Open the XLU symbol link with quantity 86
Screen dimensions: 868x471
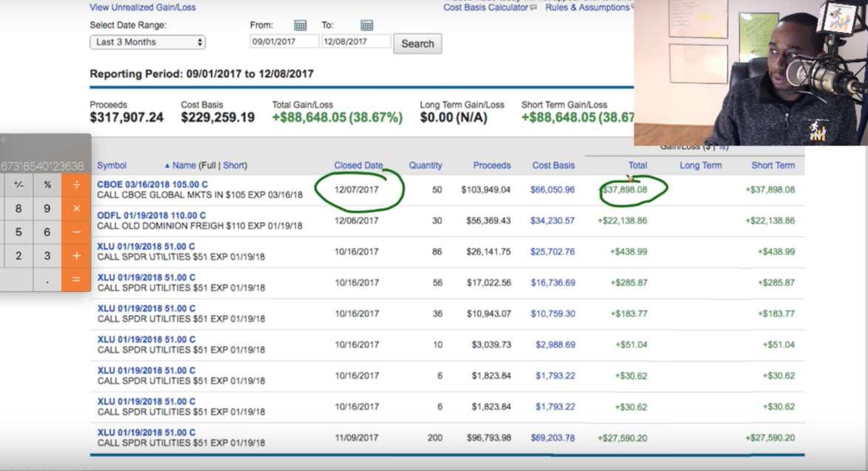pos(146,247)
